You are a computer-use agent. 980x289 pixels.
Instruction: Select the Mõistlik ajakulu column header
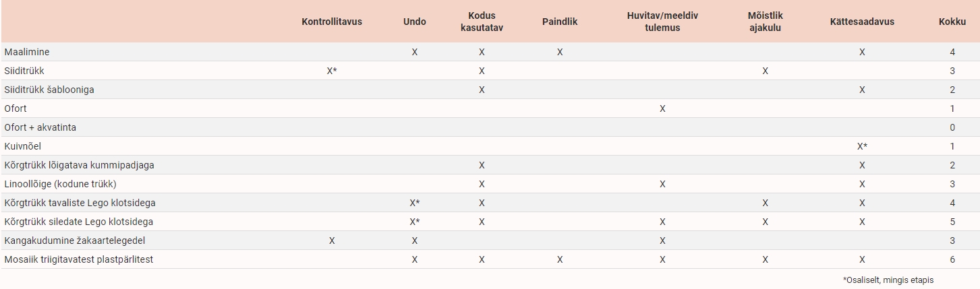tap(765, 22)
